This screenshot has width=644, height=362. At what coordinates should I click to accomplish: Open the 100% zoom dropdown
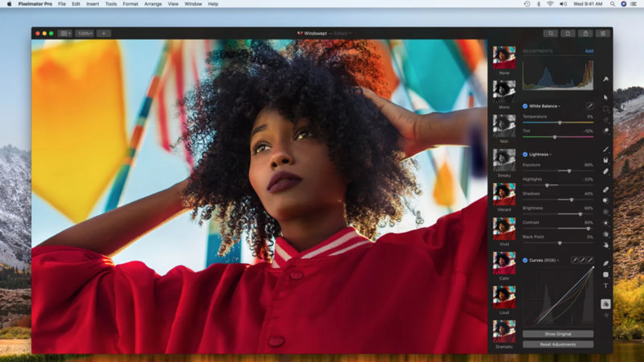[x=85, y=33]
